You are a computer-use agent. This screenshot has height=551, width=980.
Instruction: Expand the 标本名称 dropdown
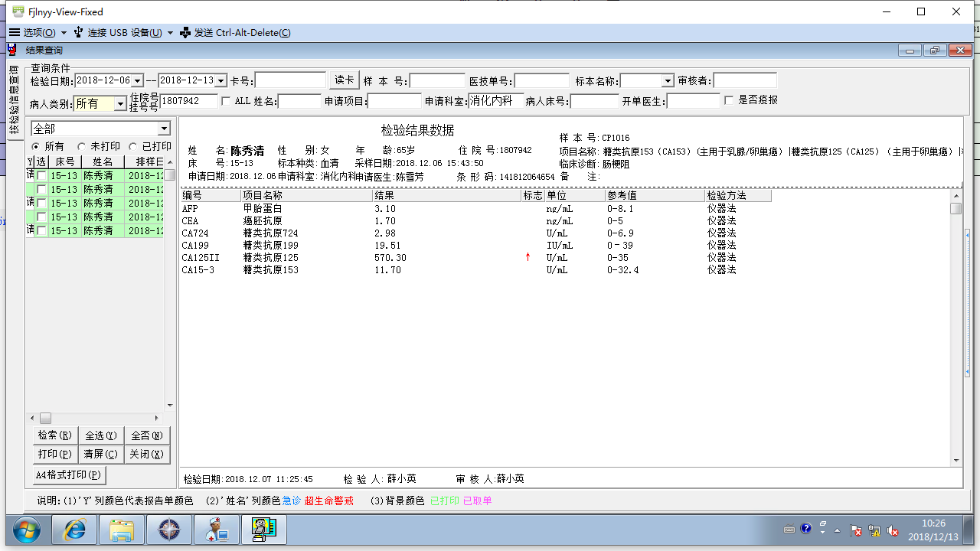tap(668, 81)
